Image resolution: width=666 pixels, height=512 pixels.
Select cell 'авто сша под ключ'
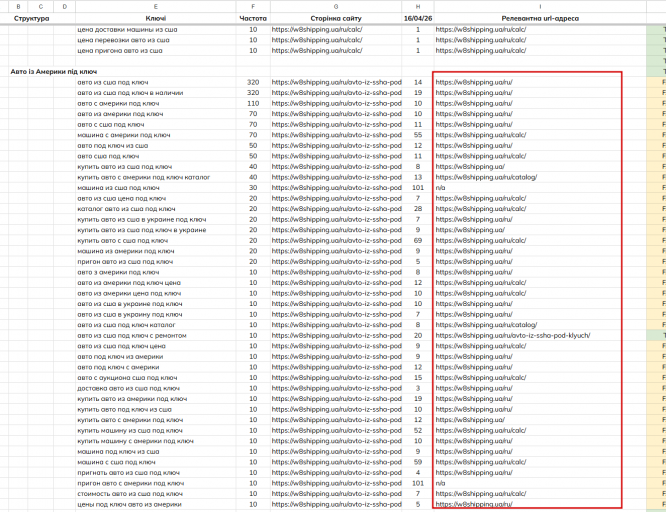pyautogui.click(x=108, y=156)
